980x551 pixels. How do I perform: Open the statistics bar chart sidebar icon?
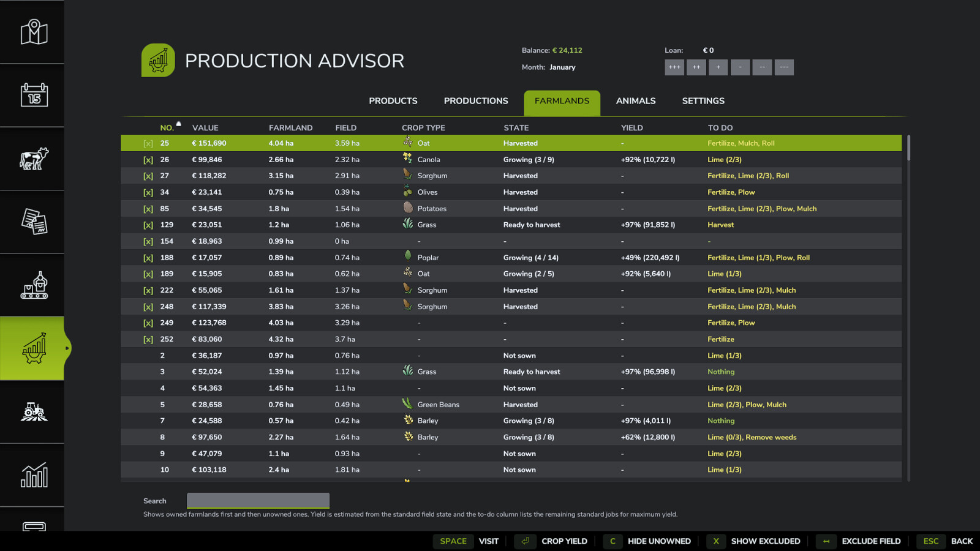[x=34, y=475]
